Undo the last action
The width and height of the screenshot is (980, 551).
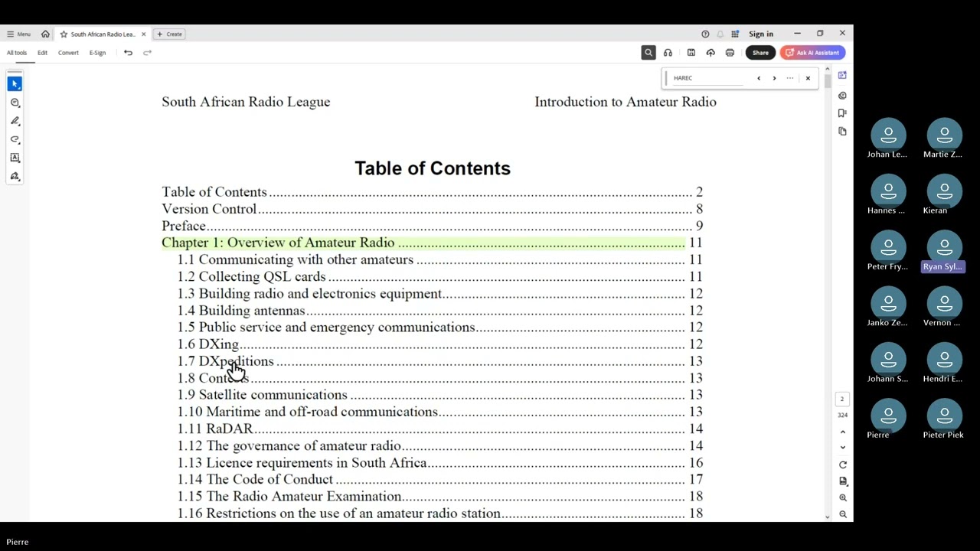pyautogui.click(x=128, y=53)
